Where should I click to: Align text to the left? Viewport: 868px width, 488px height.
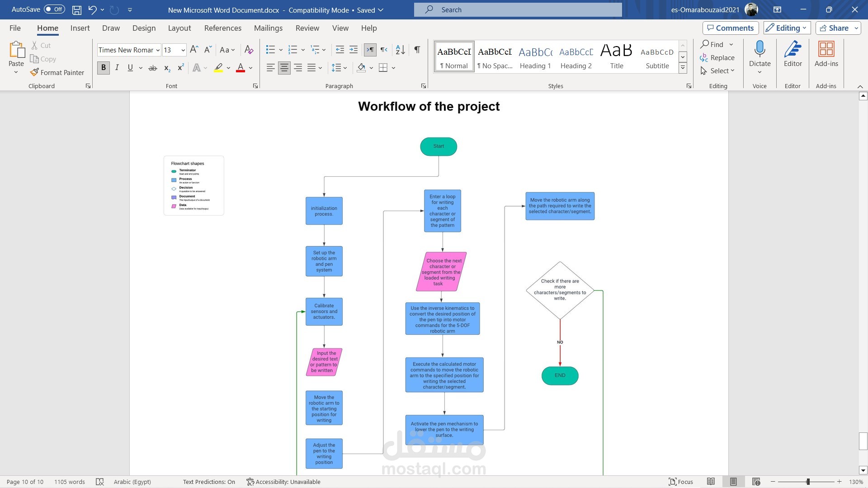pos(270,68)
